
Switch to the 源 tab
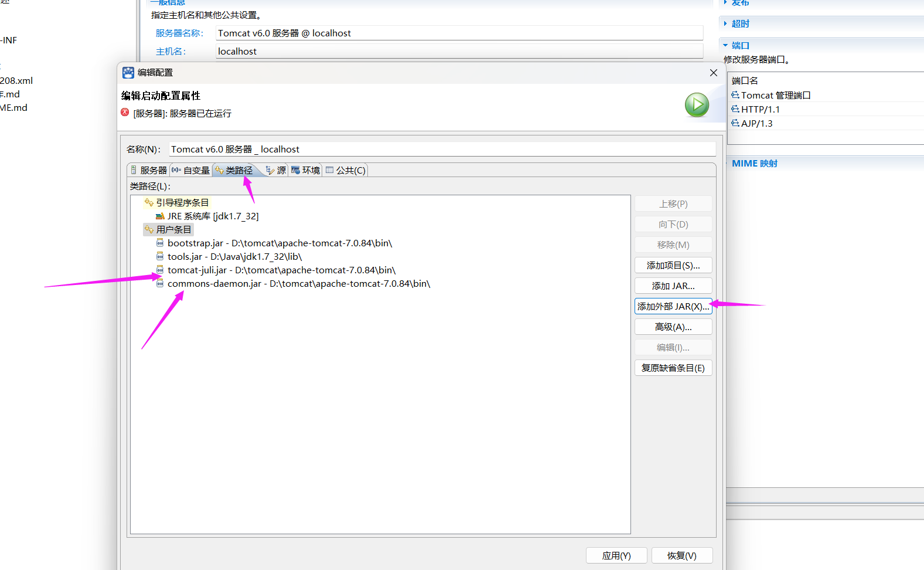tap(276, 170)
